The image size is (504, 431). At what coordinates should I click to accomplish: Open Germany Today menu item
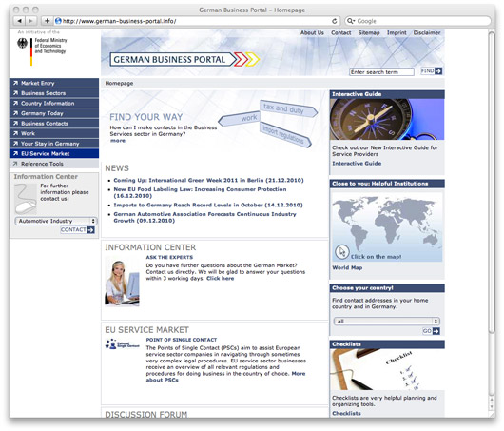(54, 113)
